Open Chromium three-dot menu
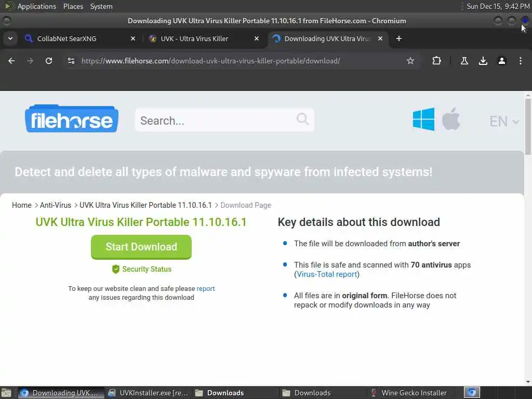 tap(521, 61)
